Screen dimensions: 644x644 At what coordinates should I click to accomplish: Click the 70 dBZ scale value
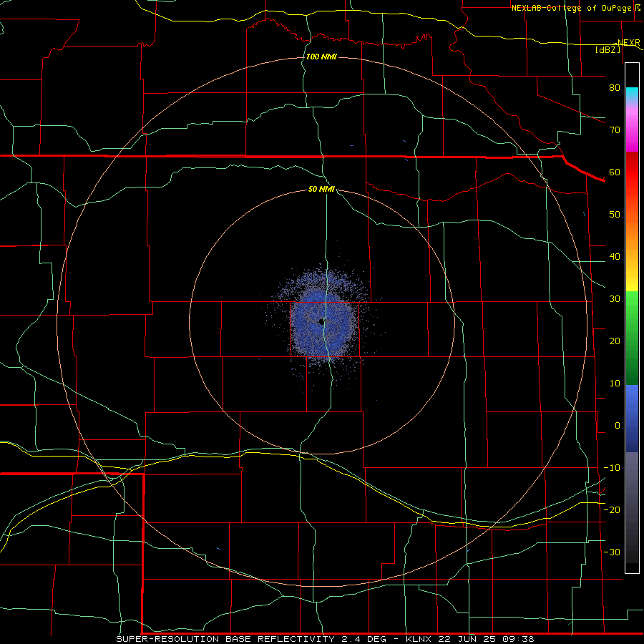pyautogui.click(x=615, y=130)
